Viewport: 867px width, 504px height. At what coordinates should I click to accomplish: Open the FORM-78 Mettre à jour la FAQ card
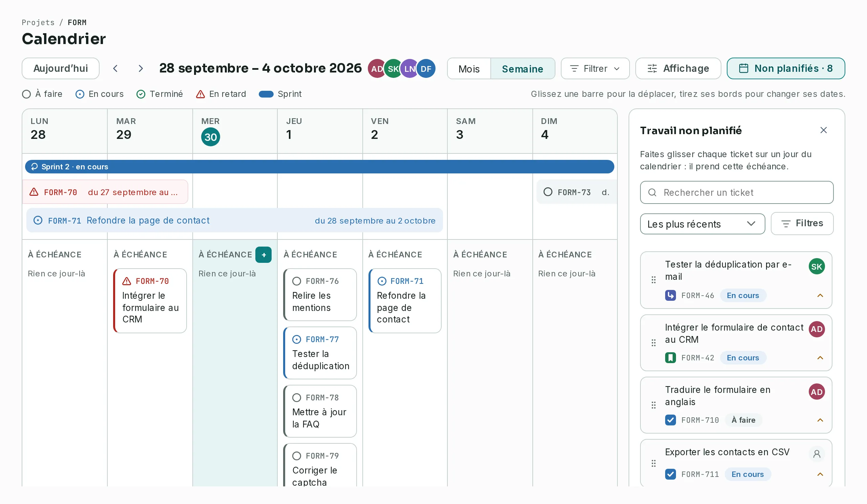[320, 411]
